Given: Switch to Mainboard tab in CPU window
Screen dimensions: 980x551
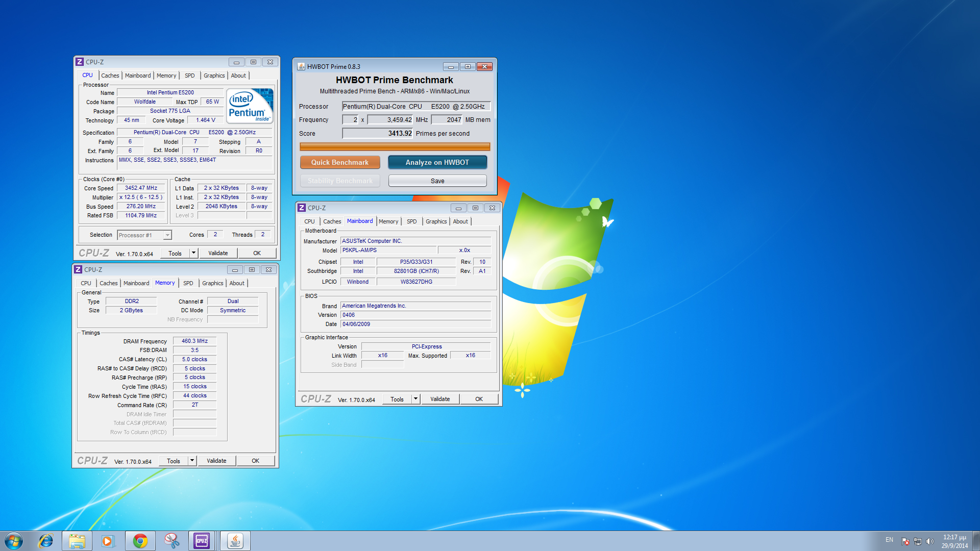Looking at the screenshot, I should pyautogui.click(x=138, y=76).
